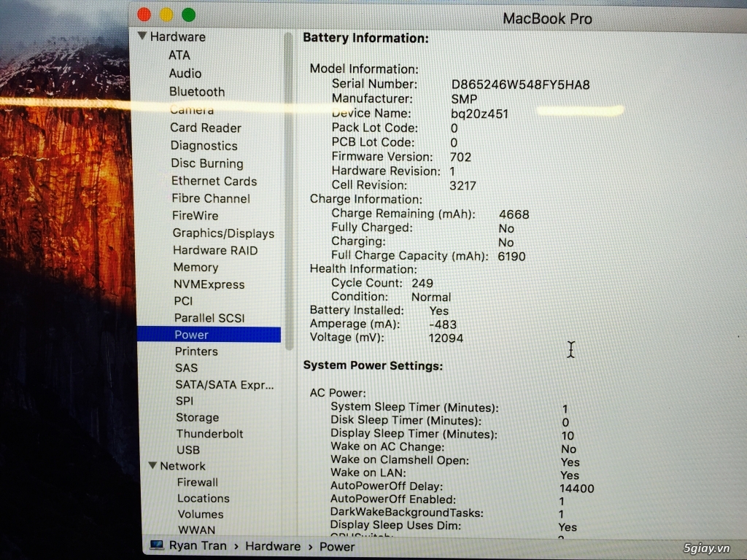Click serial number D865246W548FY5HA8
This screenshot has width=747, height=560.
[520, 85]
